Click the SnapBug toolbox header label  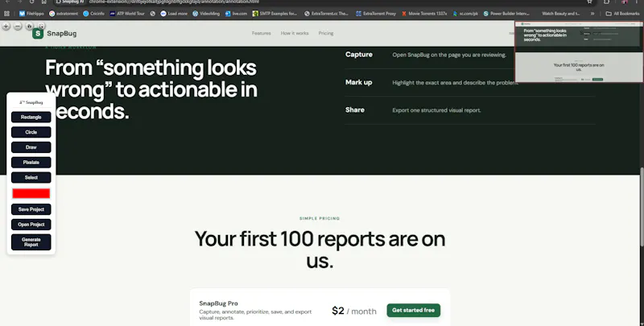coord(31,102)
